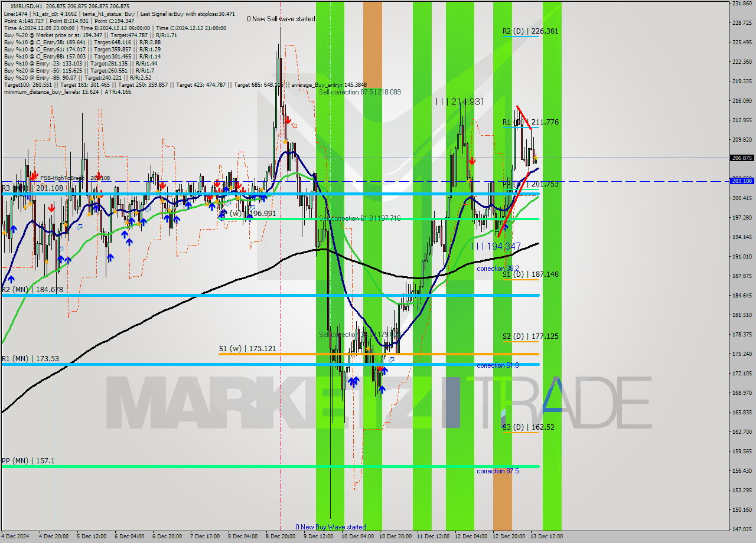Screen dimensions: 756x543
Task: Select the '0 New Sell wave started' label
Action: coord(281,19)
